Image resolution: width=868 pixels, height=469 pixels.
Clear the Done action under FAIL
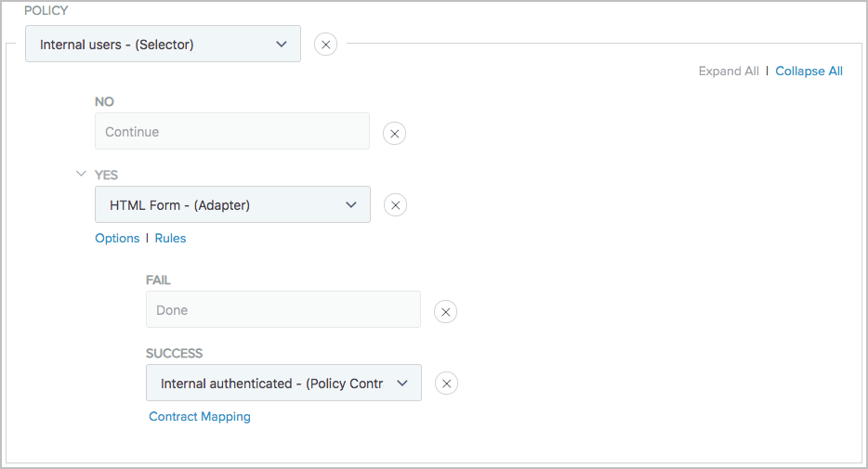coord(446,312)
